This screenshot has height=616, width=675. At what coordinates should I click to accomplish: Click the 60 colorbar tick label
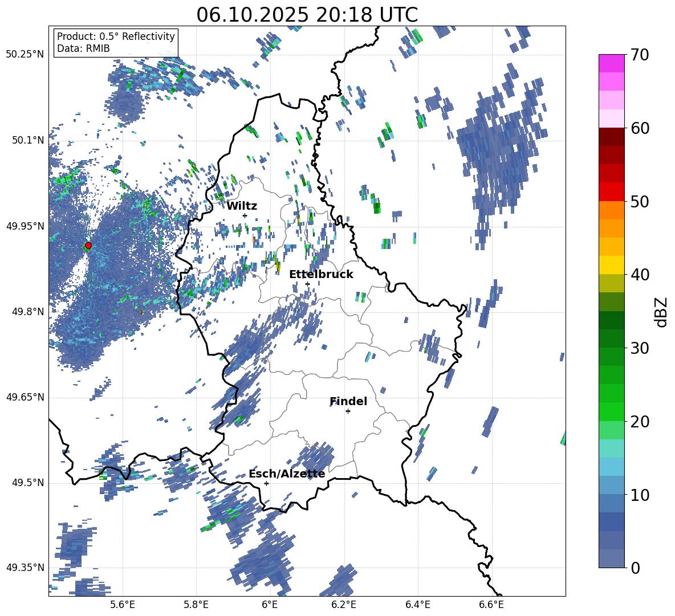639,128
